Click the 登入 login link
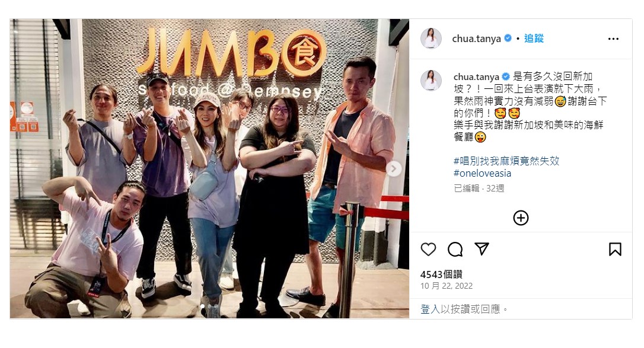Image resolution: width=644 pixels, height=348 pixels. (x=430, y=309)
